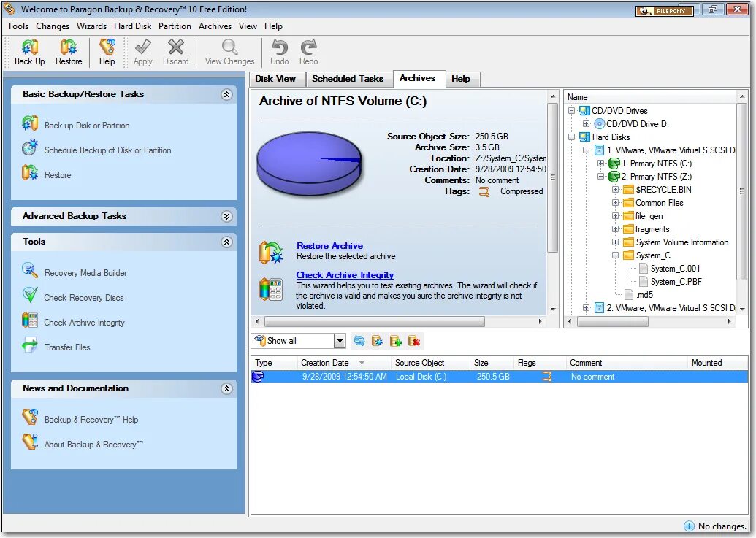Screen dimensions: 756x538
Task: Click the Transfer Files icon
Action: point(30,345)
